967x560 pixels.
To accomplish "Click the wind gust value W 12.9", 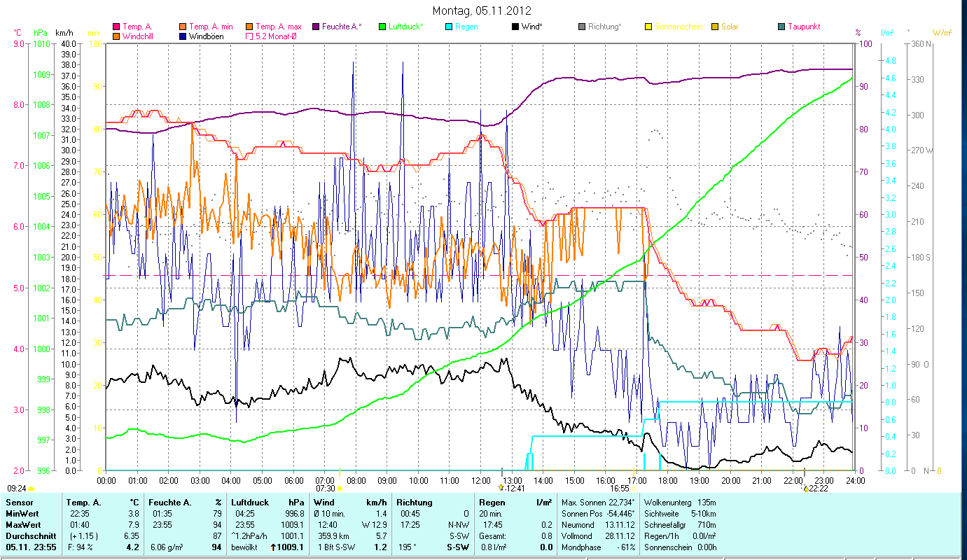I will pyautogui.click(x=375, y=525).
